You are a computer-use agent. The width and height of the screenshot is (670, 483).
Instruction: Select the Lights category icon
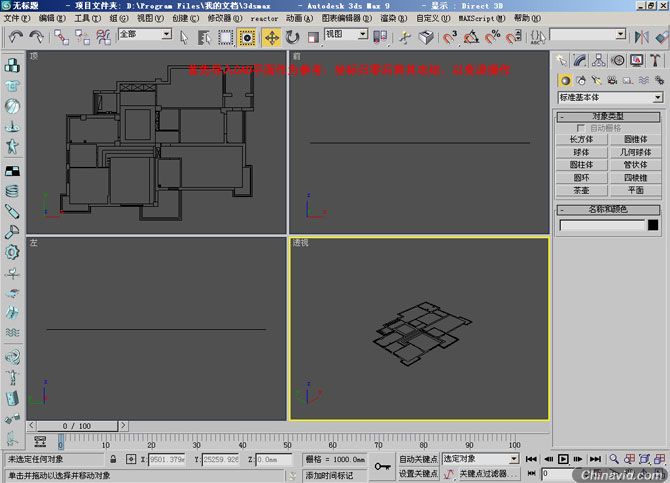point(597,80)
